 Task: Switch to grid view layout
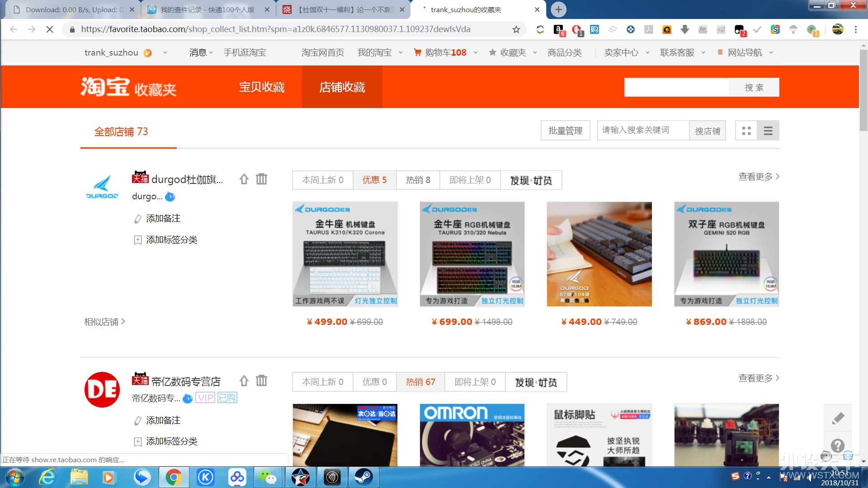(x=746, y=131)
